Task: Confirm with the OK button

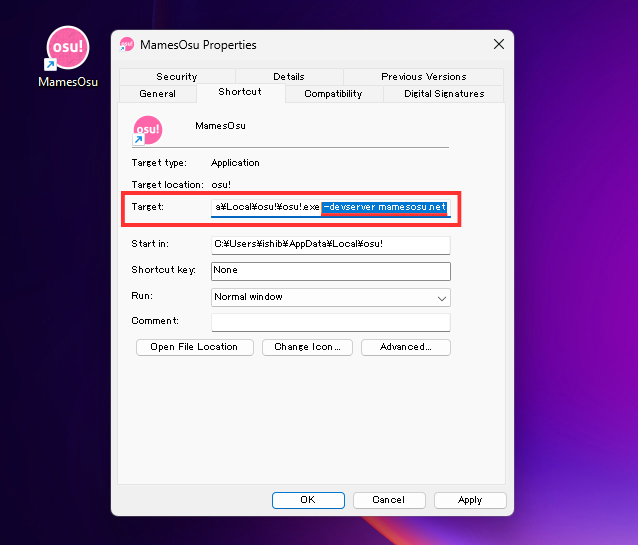Action: pos(308,500)
